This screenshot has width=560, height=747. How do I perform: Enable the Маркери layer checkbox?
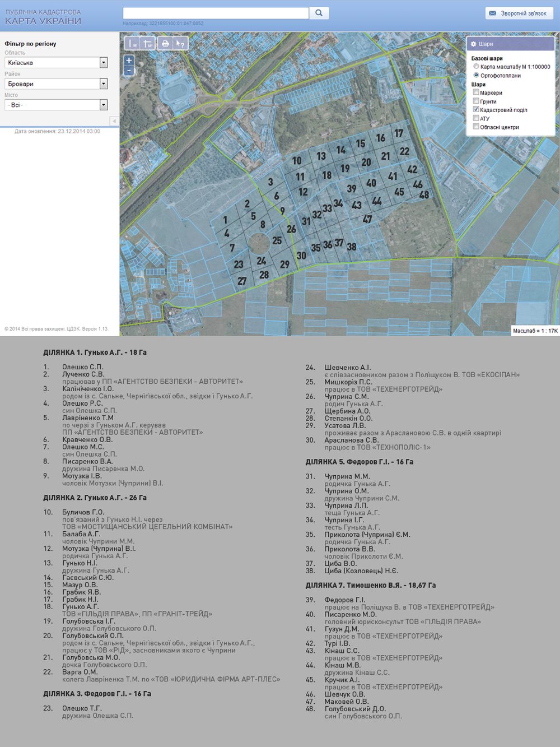click(476, 92)
